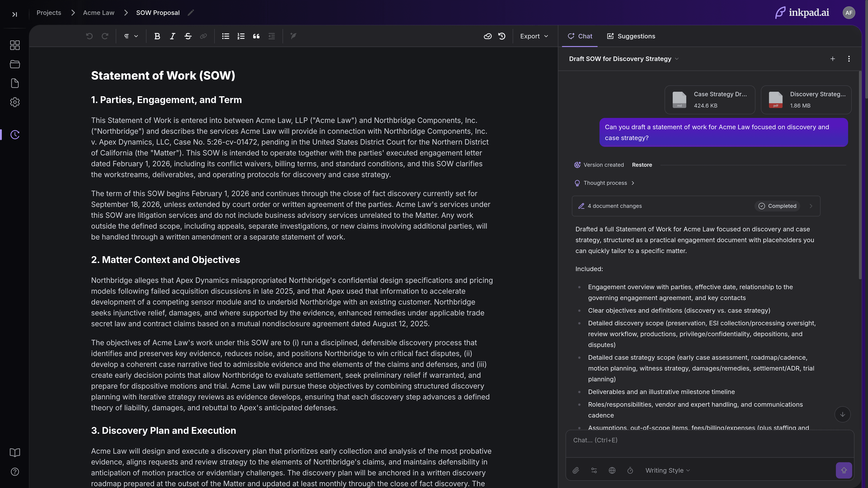Image resolution: width=868 pixels, height=488 pixels.
Task: Click Restore to revert version
Action: [x=642, y=165]
